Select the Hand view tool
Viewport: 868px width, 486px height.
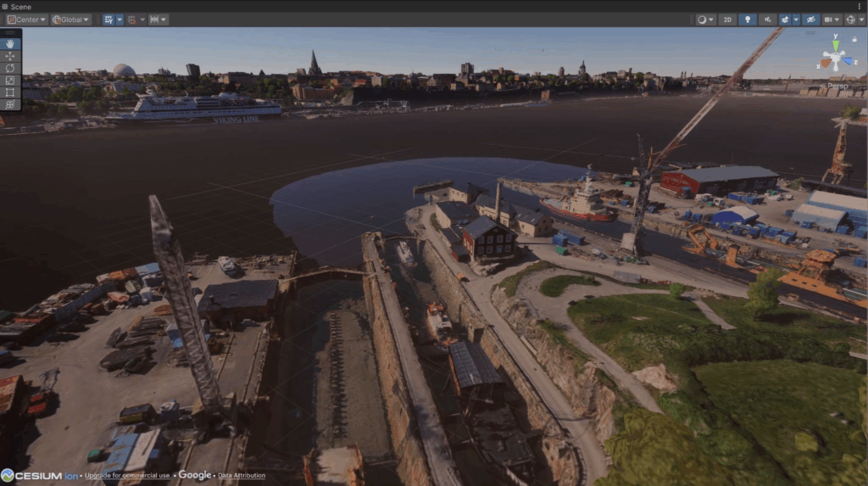pos(10,44)
